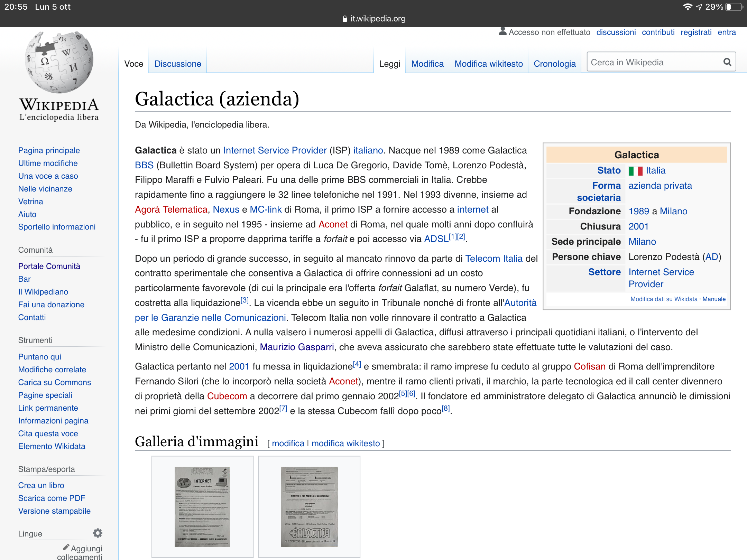This screenshot has width=747, height=560.
Task: Tap the padlock icon in address bar
Action: 344,19
